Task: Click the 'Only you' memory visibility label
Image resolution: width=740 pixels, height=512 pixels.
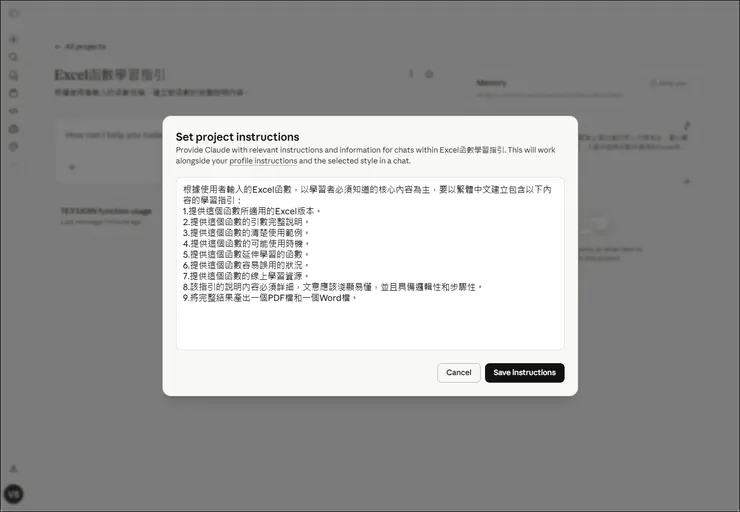Action: pyautogui.click(x=668, y=84)
